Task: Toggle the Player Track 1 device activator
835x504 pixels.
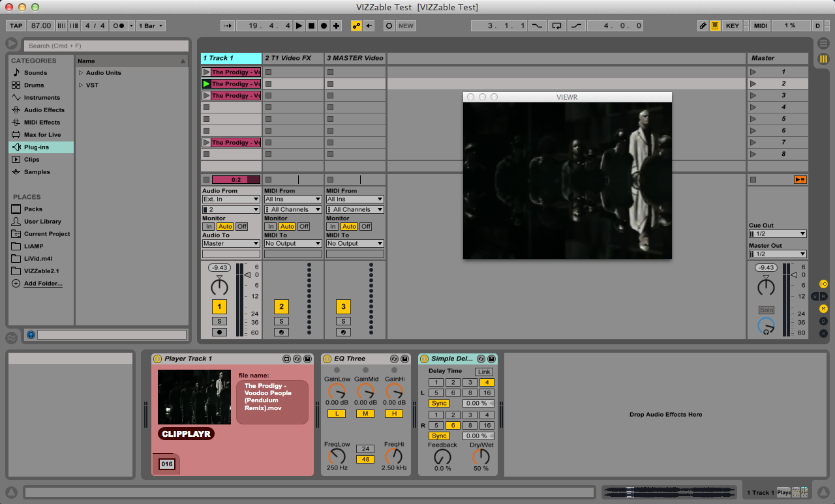Action: pyautogui.click(x=157, y=359)
